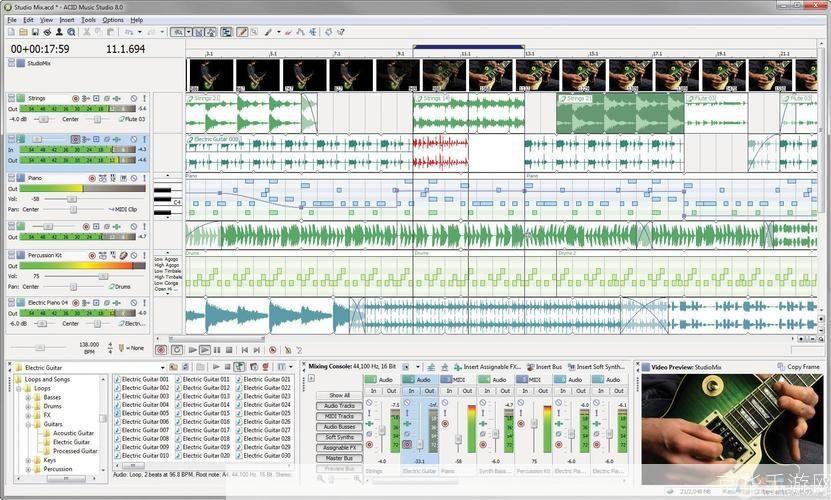This screenshot has height=500, width=831.
Task: Open the Explorer views dropdown arrow
Action: pos(291,367)
